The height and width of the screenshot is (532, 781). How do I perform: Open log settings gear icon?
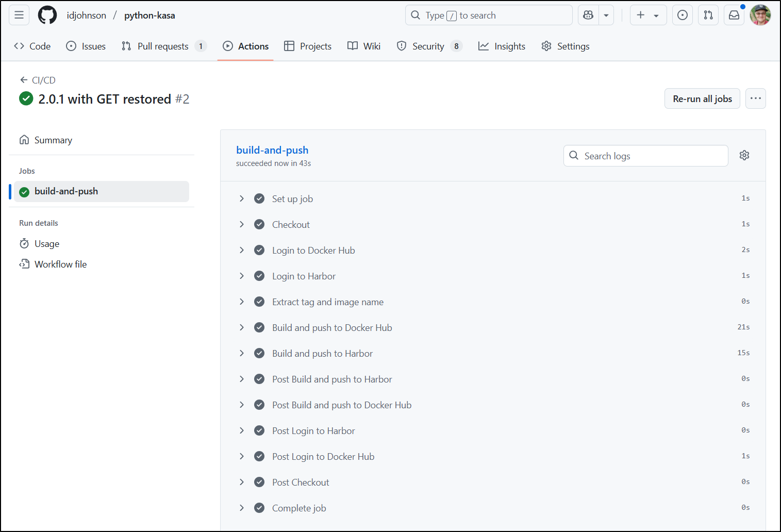744,155
